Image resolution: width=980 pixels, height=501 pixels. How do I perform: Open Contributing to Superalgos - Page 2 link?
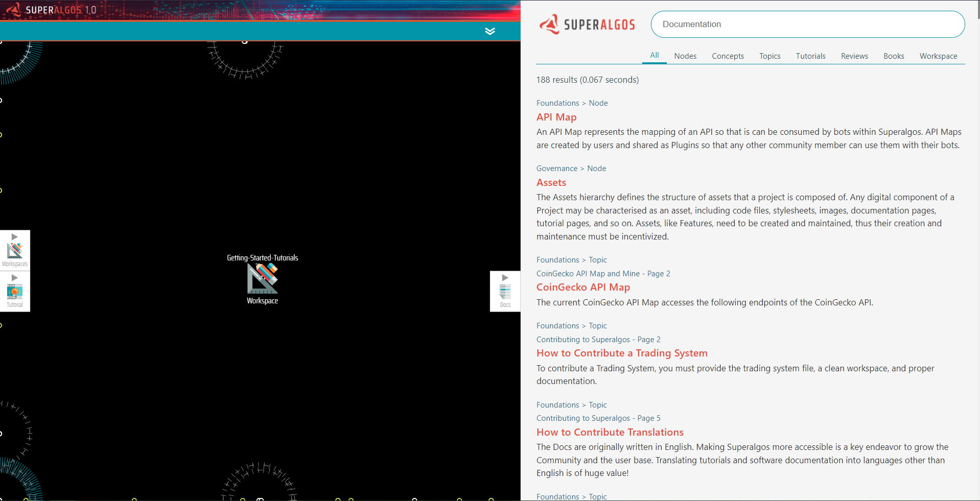tap(598, 340)
